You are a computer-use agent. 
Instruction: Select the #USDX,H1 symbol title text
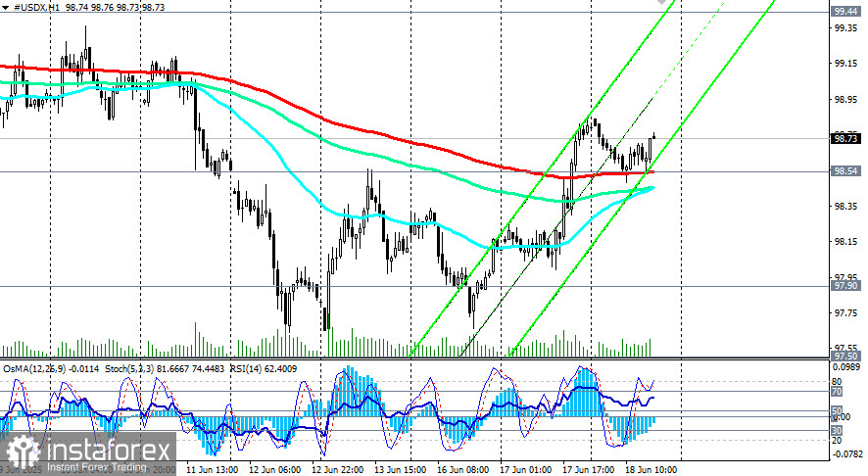pyautogui.click(x=36, y=8)
